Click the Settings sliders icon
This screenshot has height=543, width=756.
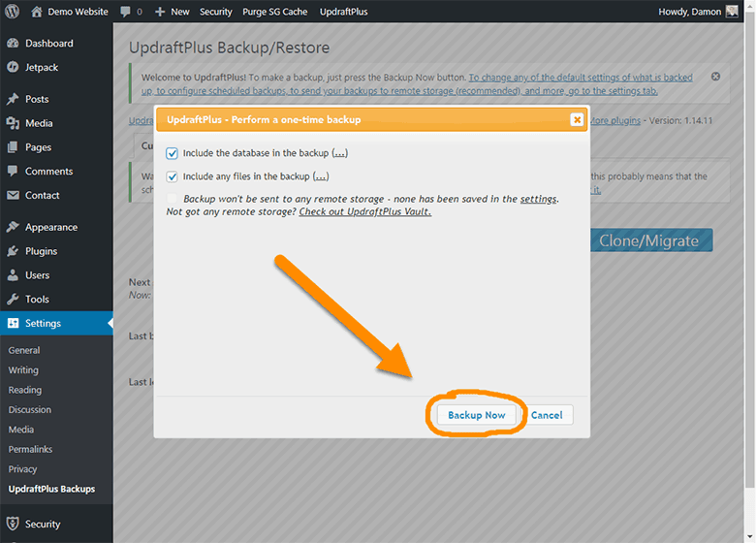(x=13, y=323)
